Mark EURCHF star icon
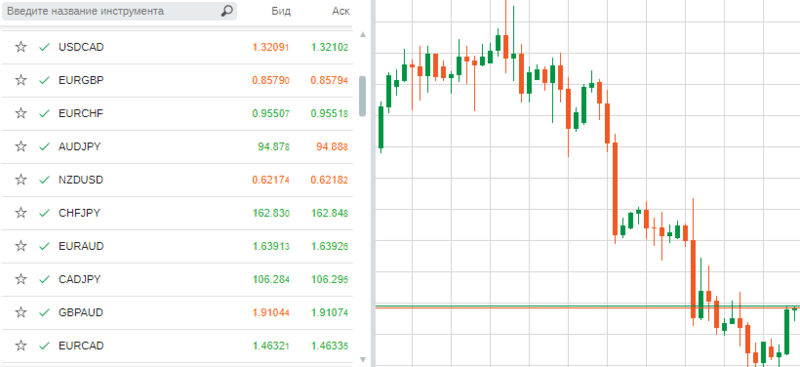The height and width of the screenshot is (367, 800). pyautogui.click(x=20, y=113)
